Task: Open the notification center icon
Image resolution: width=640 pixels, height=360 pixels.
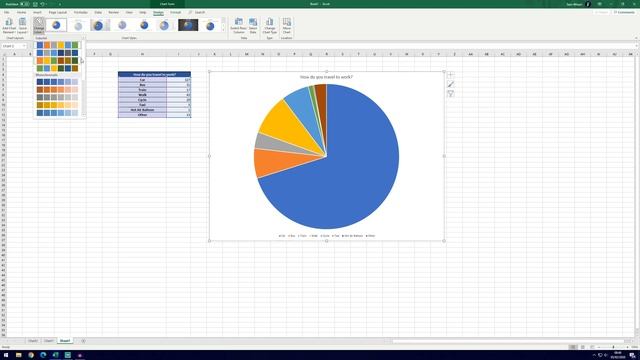Action: click(x=633, y=355)
